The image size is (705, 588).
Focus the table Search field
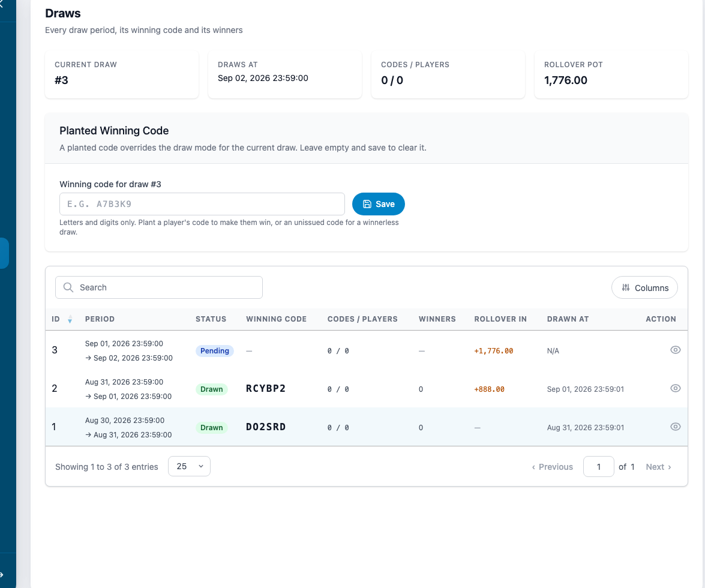(159, 287)
